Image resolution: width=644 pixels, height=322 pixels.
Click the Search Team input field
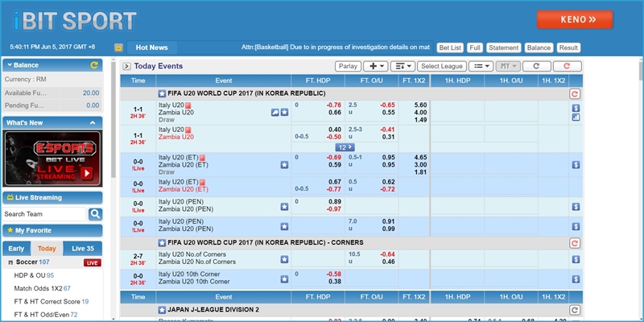pyautogui.click(x=44, y=214)
